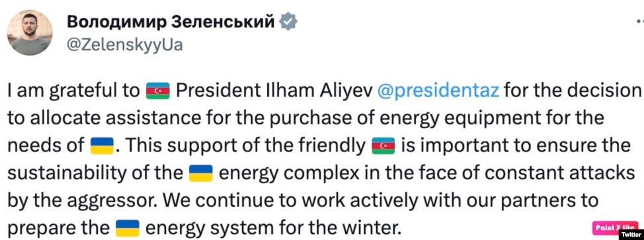Click the Twitter label in corner

[x=631, y=235]
